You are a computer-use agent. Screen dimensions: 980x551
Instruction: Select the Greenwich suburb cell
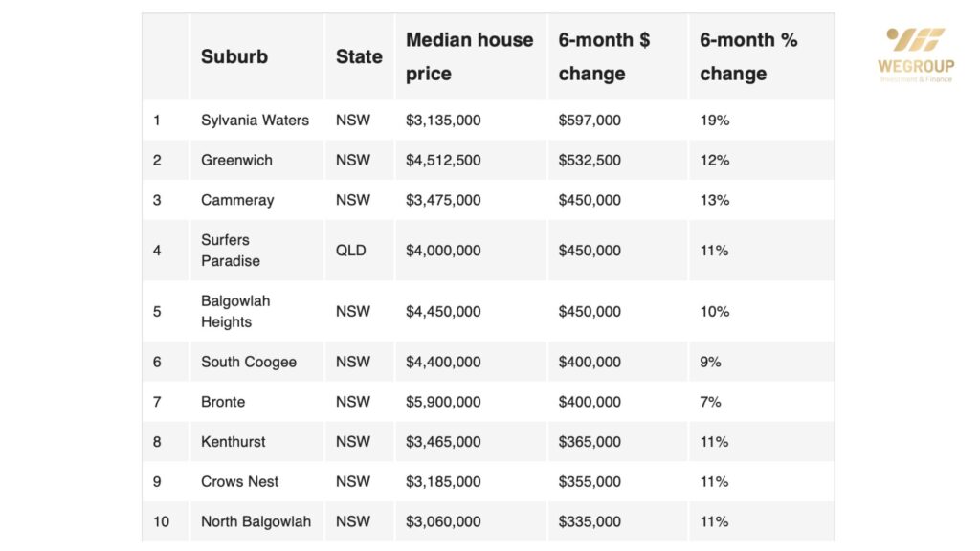[x=236, y=161]
